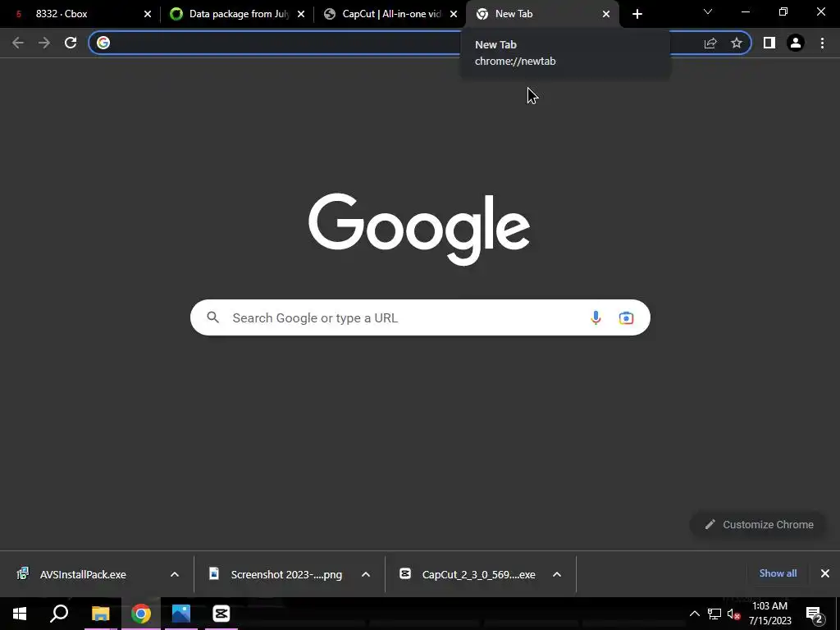Open the notification center
The height and width of the screenshot is (630, 840).
(815, 614)
